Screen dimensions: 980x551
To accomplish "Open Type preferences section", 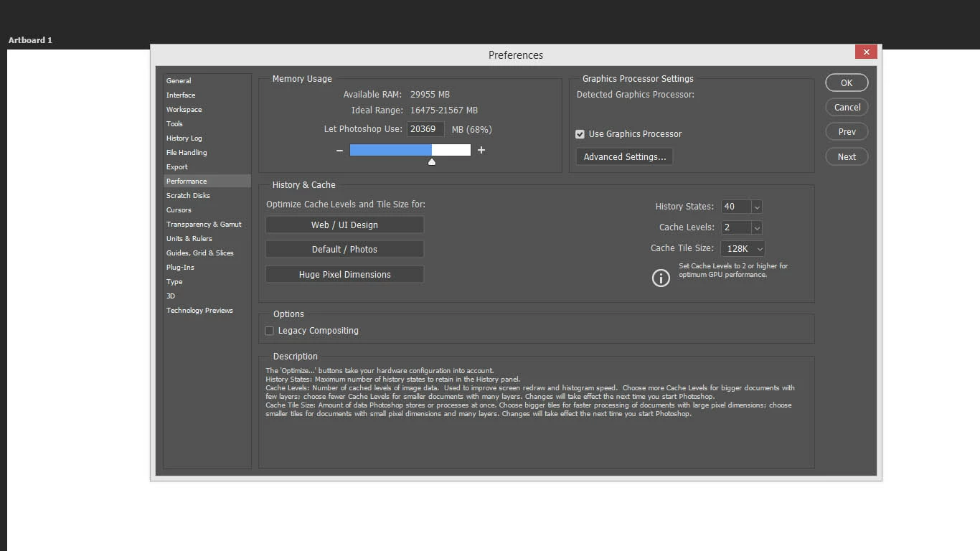I will [207, 282].
